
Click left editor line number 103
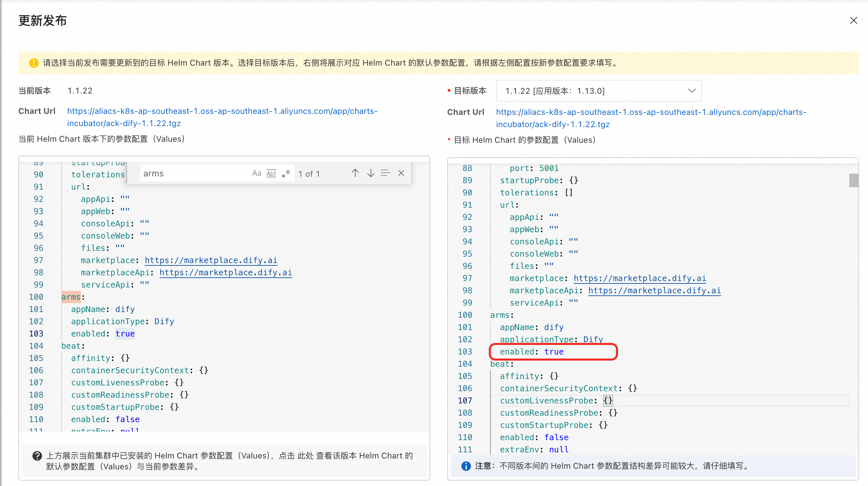pos(36,334)
